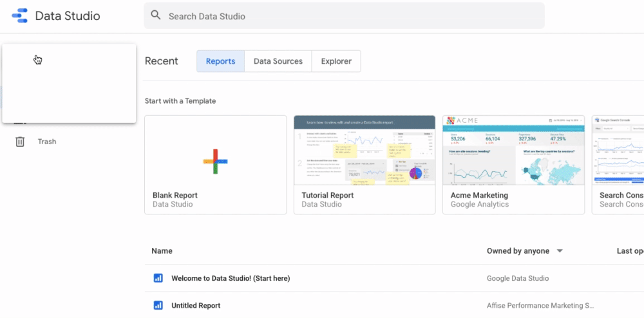
Task: Click the Google Data Studio owner text
Action: click(x=518, y=278)
